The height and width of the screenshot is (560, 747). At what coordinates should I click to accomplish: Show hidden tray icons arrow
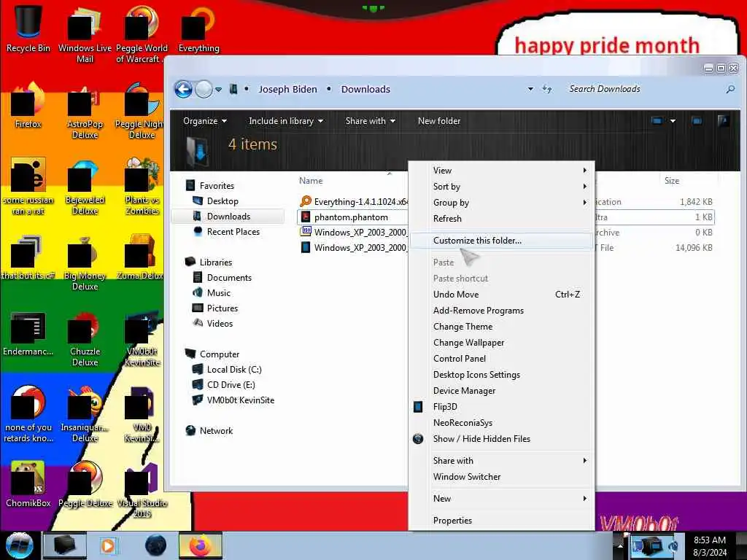(620, 545)
